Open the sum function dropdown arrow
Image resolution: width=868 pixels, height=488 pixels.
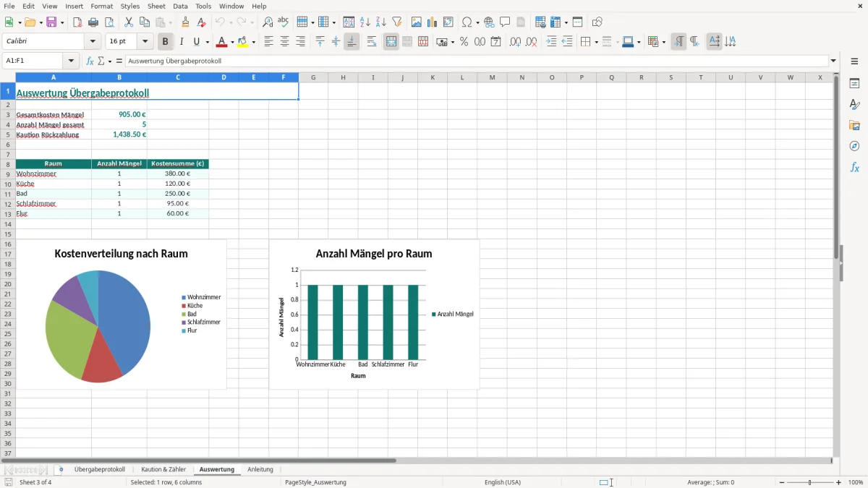tap(110, 61)
